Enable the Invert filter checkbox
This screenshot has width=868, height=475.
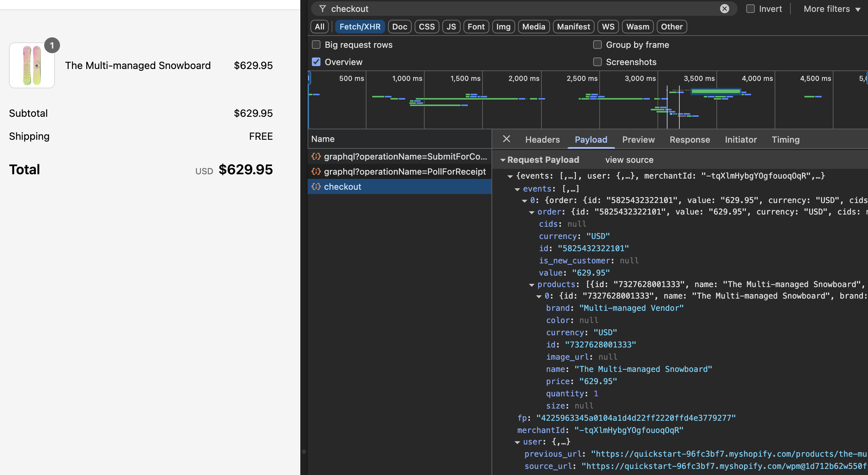pyautogui.click(x=751, y=9)
